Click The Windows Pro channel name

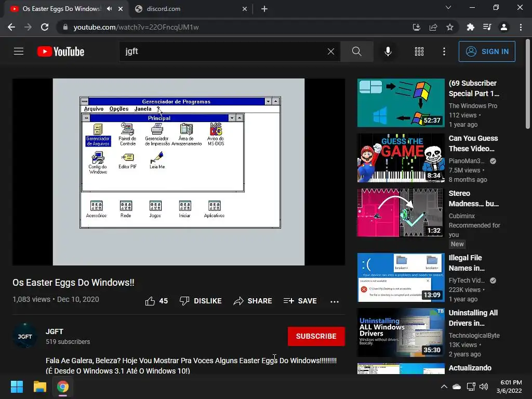point(473,106)
